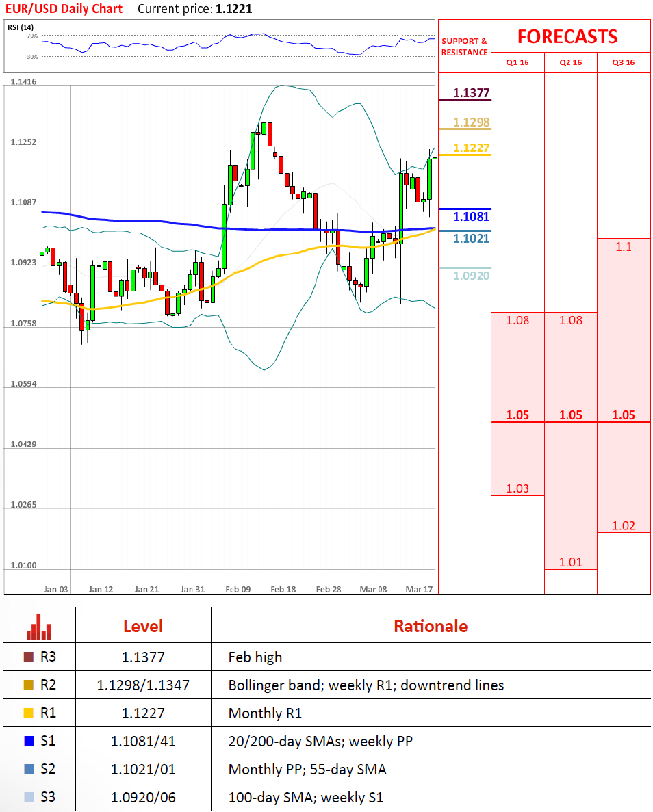Click the yellow R1 swatch square
This screenshot has height=812, width=653.
point(28,713)
